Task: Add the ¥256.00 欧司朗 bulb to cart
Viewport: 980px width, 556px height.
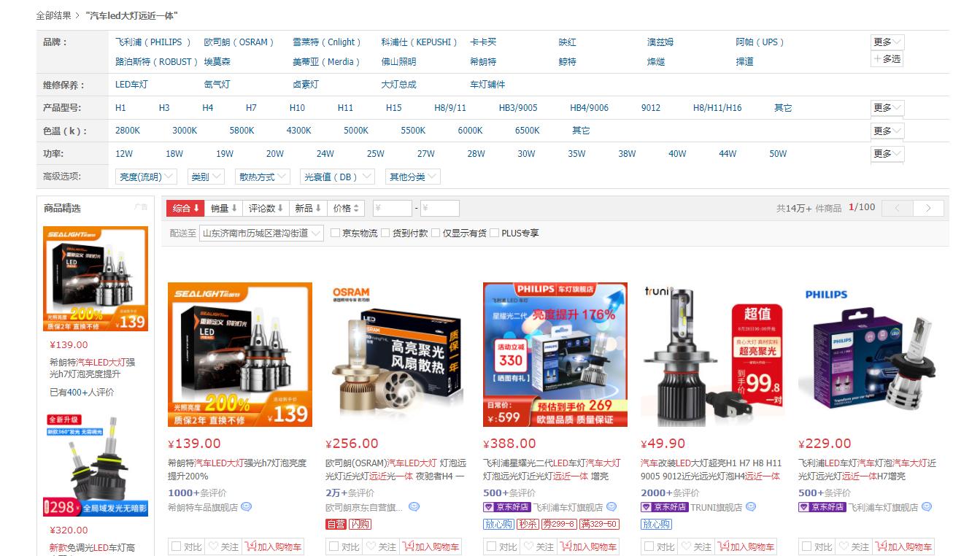Action: tap(430, 547)
